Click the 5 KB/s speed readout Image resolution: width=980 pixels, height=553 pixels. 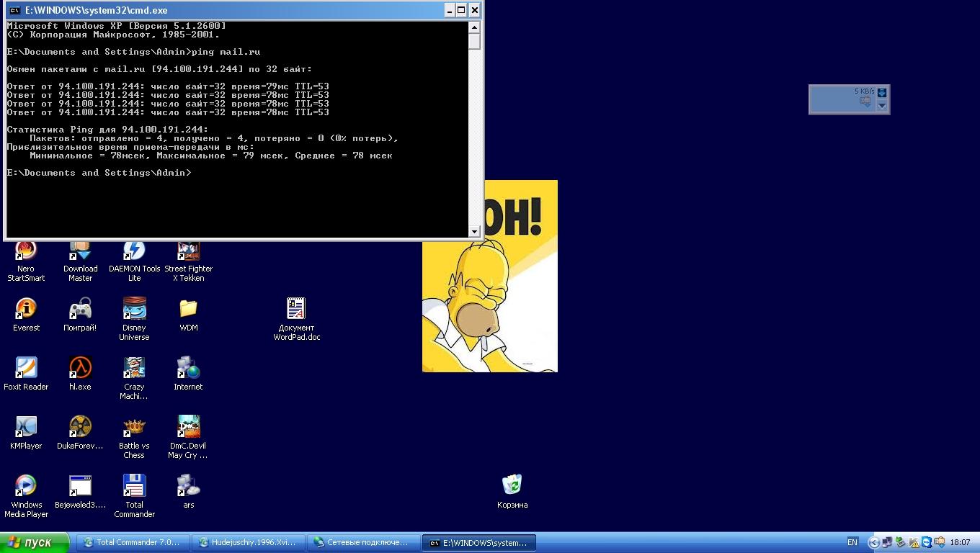pos(864,91)
